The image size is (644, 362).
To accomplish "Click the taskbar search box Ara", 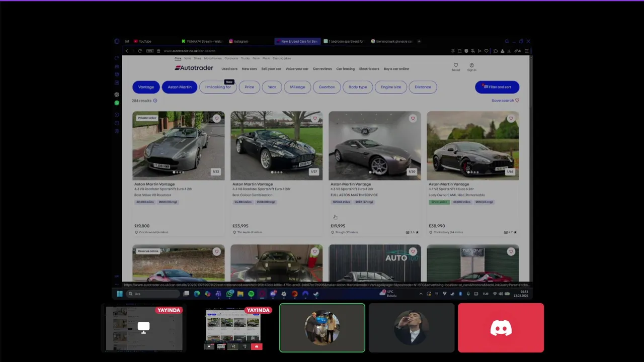I will click(x=152, y=294).
